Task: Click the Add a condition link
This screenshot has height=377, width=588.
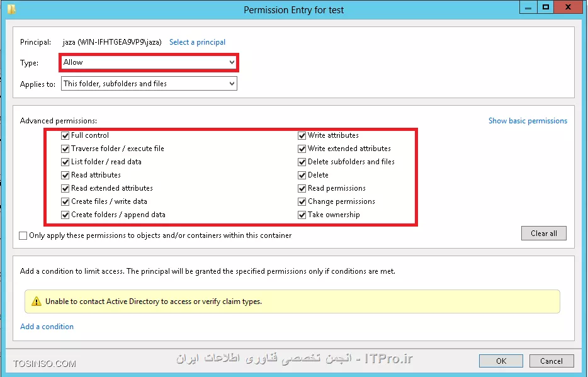Action: (47, 327)
